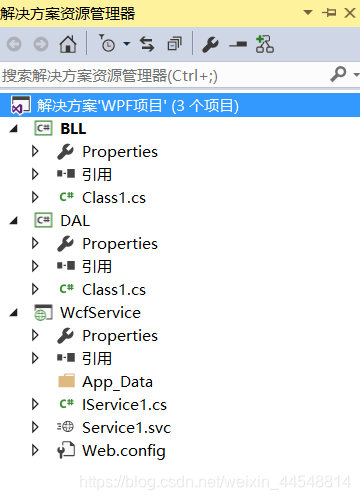Click C# file icon of BLL Class1.cs

[66, 197]
